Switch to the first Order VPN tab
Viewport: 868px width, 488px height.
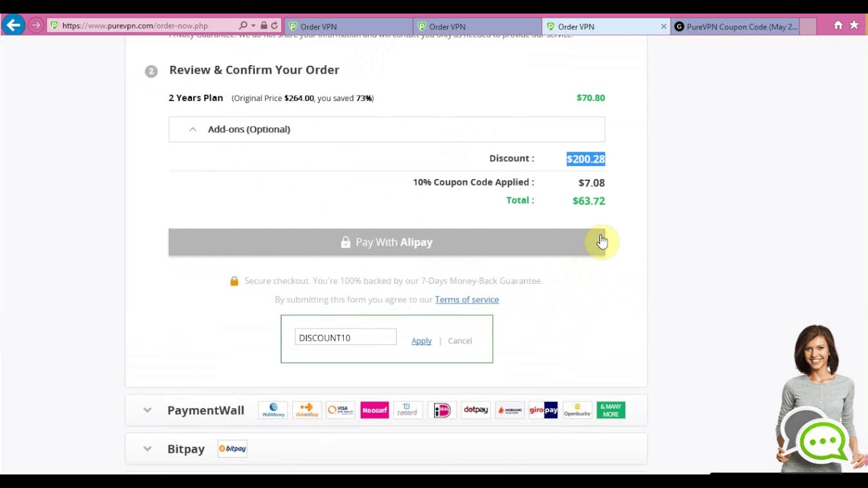pos(348,26)
